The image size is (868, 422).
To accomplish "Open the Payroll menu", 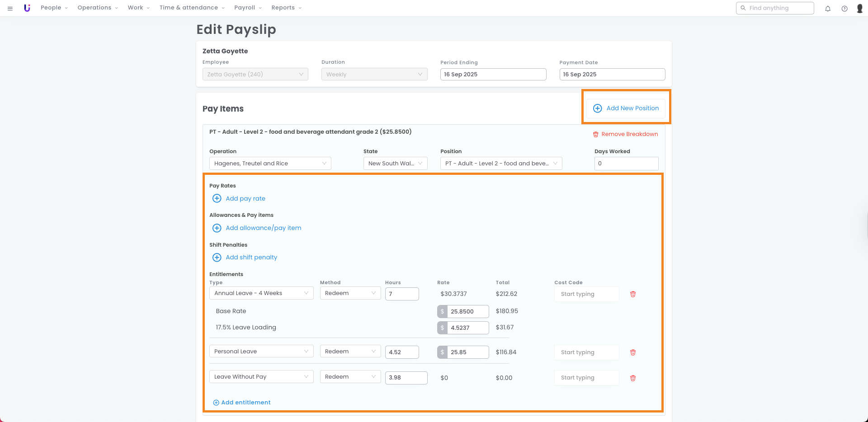I will click(248, 8).
